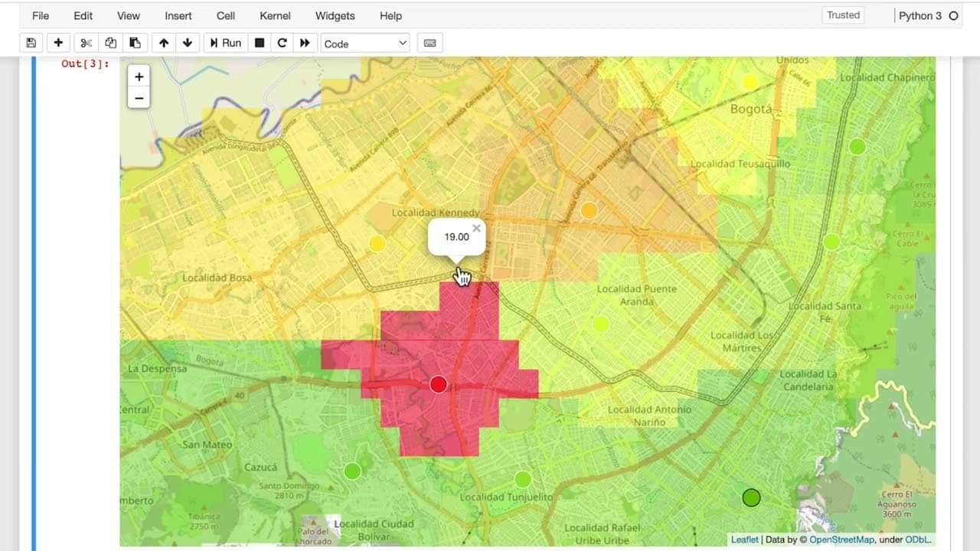The width and height of the screenshot is (980, 551).
Task: Open the Leaflet attribution link
Action: [744, 540]
